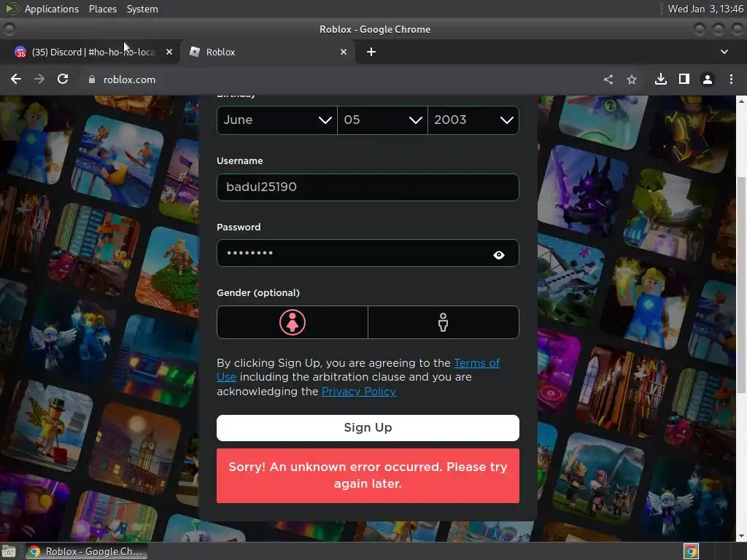Image resolution: width=747 pixels, height=560 pixels.
Task: Open the Applications menu
Action: tap(52, 9)
